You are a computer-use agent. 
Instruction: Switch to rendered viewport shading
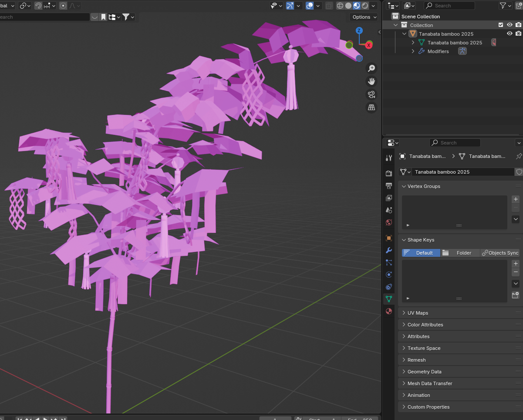(x=365, y=6)
